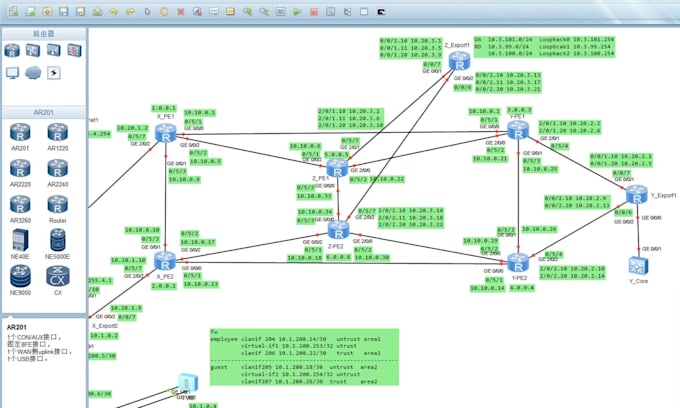Click the '4.0.0.4' label near Y-PE2
680x408 pixels.
coord(522,287)
